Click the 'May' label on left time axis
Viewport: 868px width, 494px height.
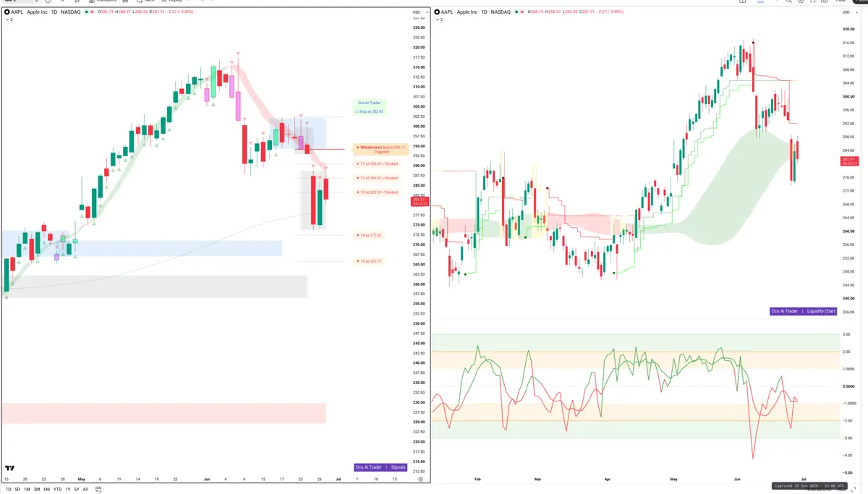click(x=81, y=479)
